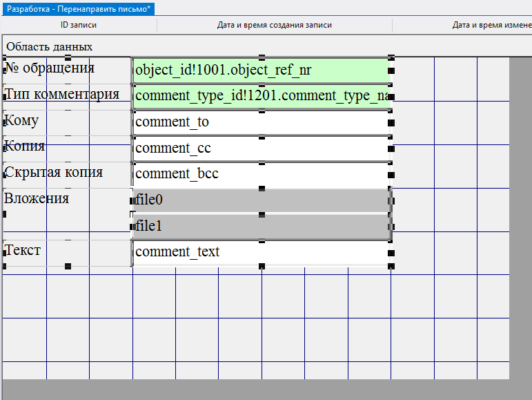Click the comment_text field
Screen dimensions: 532x400
tap(262, 252)
